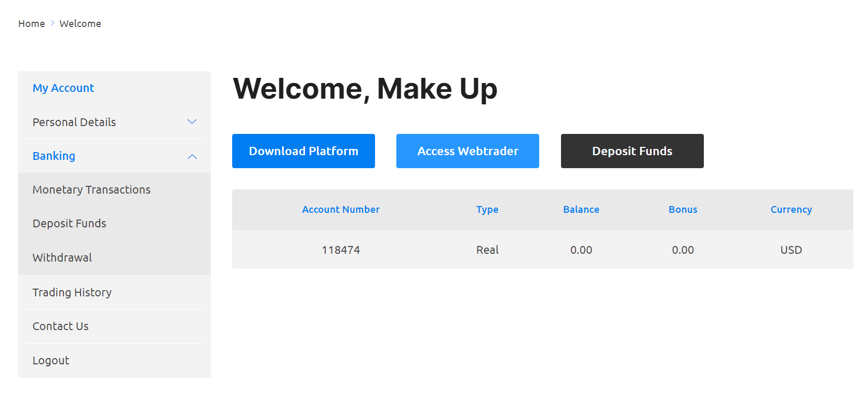Screen dimensions: 868x396
Task: Click the Download Platform button
Action: pyautogui.click(x=303, y=151)
